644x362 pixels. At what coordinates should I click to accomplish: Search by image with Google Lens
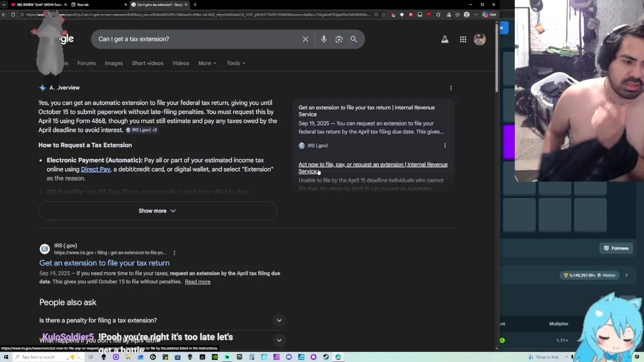click(339, 39)
